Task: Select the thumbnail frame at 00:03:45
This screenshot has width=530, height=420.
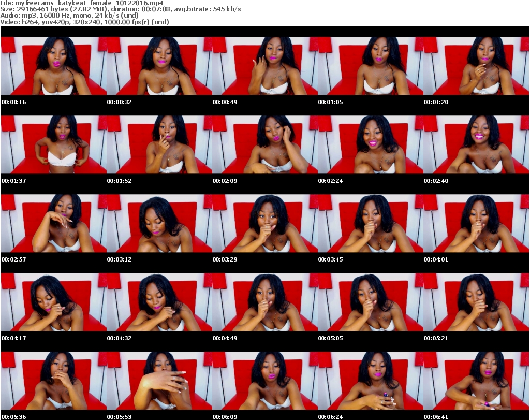Action: pyautogui.click(x=371, y=223)
